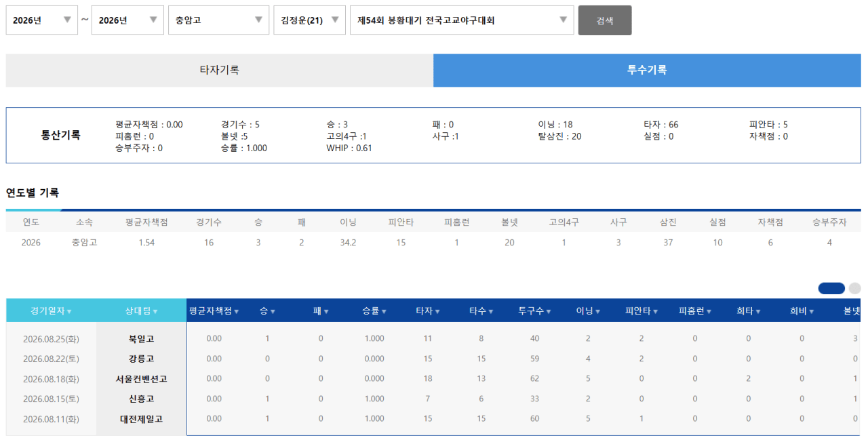868x440 pixels.
Task: Click pitch count 40 in 북일고 row
Action: point(534,338)
